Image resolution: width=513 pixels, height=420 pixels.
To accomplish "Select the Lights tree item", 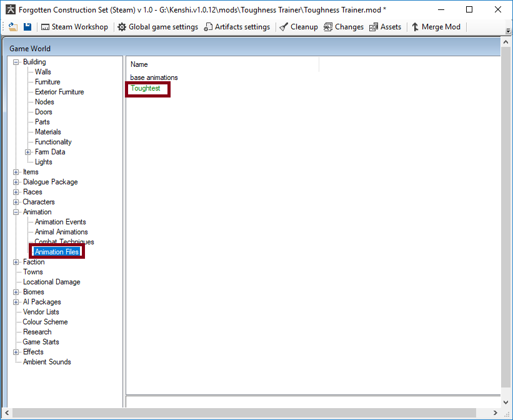I will pyautogui.click(x=43, y=162).
